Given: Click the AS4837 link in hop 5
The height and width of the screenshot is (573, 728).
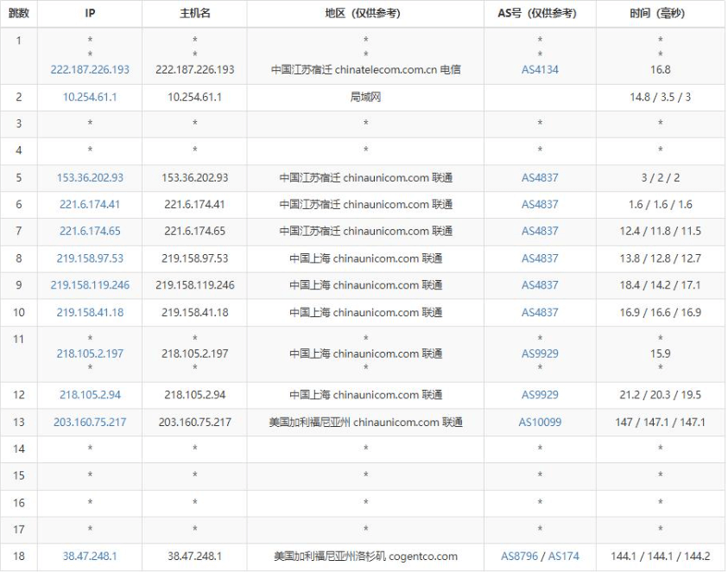Looking at the screenshot, I should click(540, 178).
